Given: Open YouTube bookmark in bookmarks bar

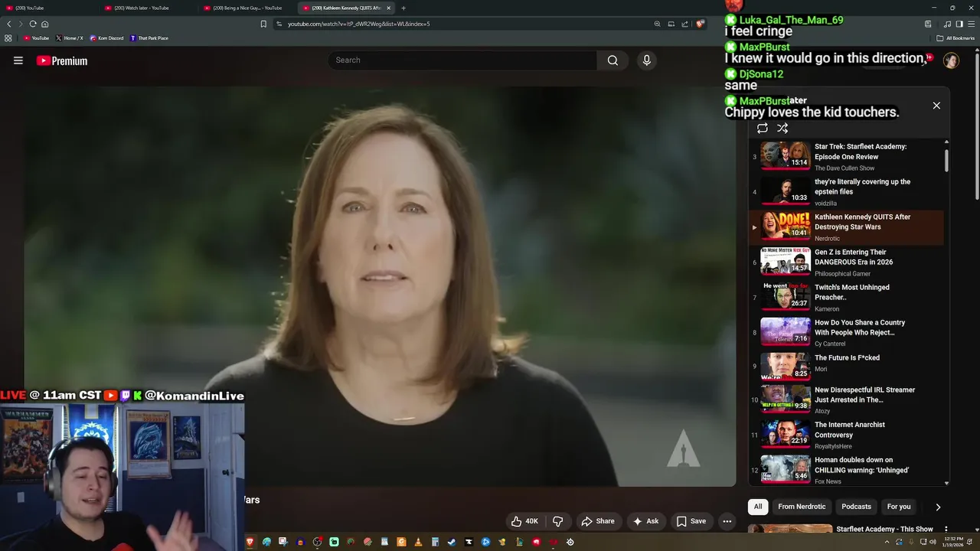Looking at the screenshot, I should pyautogui.click(x=37, y=38).
